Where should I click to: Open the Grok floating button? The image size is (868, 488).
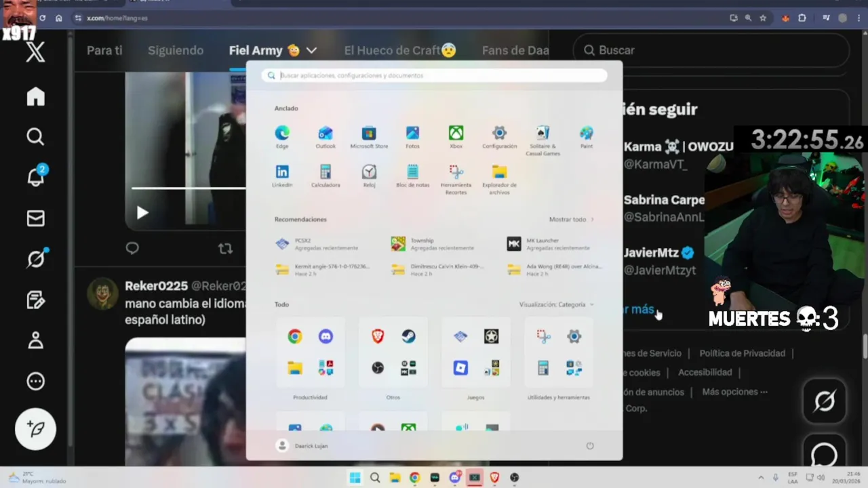click(x=825, y=402)
